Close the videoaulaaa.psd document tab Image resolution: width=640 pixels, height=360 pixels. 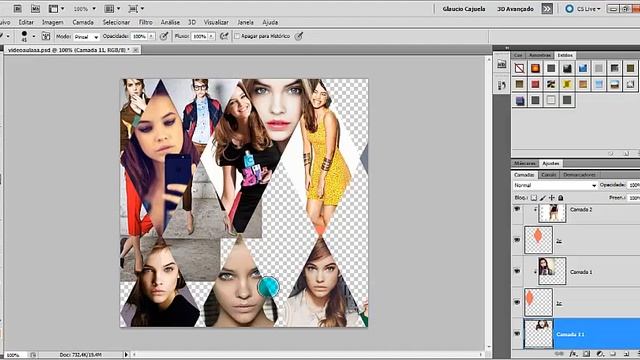pyautogui.click(x=136, y=50)
